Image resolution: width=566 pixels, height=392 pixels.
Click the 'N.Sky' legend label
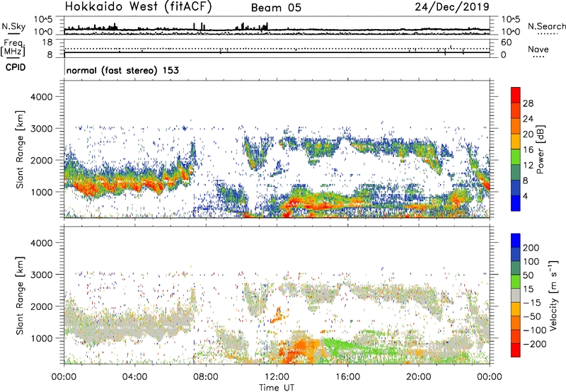[x=13, y=26]
